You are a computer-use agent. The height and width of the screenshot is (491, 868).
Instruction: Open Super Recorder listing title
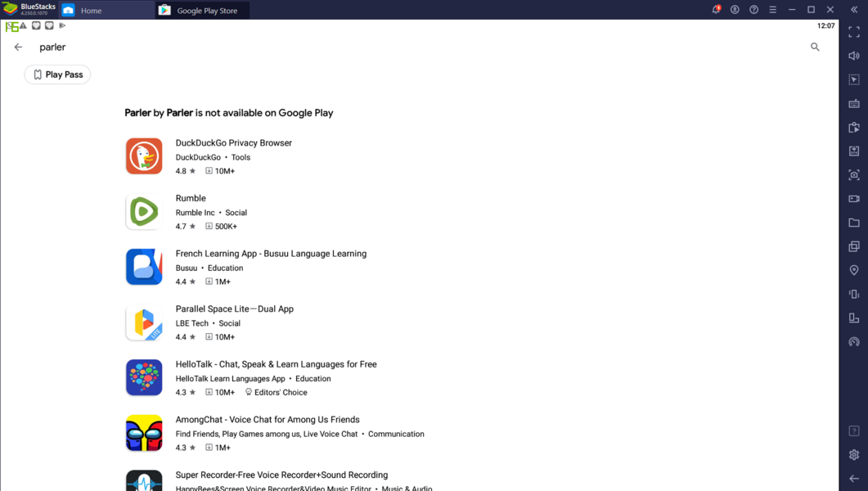click(281, 475)
